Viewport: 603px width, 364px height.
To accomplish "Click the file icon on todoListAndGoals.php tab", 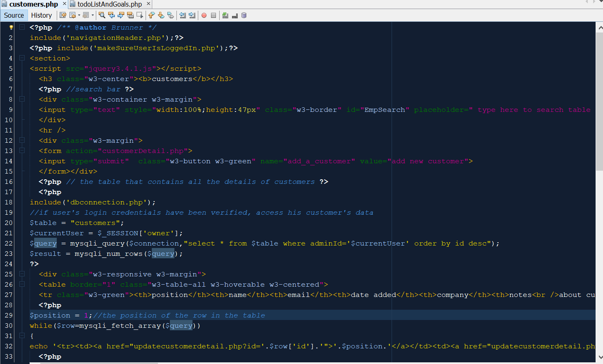I will (x=72, y=4).
